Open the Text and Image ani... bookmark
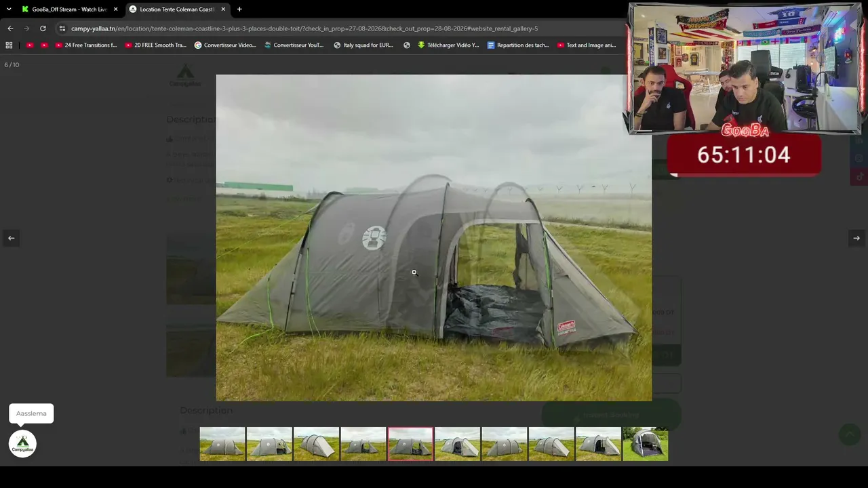This screenshot has height=488, width=868. coord(587,45)
